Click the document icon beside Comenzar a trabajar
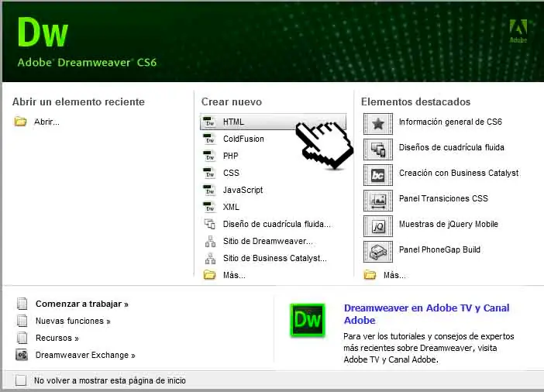The height and width of the screenshot is (392, 544). 22,304
